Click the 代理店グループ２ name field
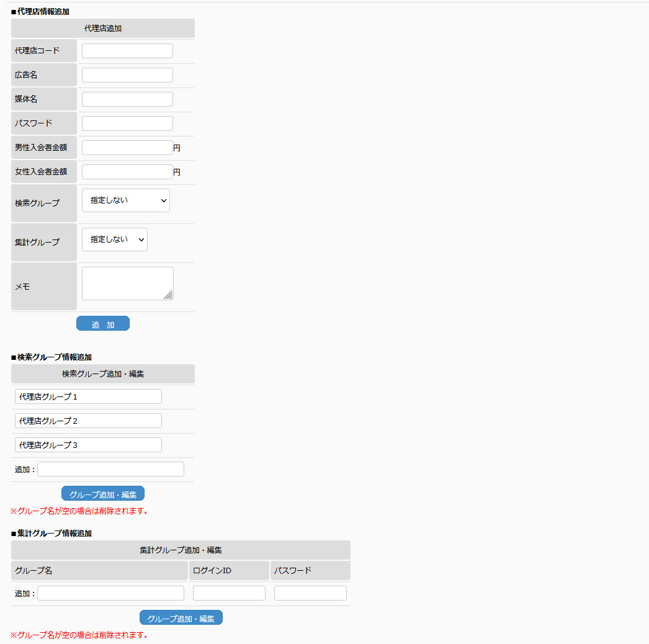This screenshot has width=649, height=644. pyautogui.click(x=88, y=421)
